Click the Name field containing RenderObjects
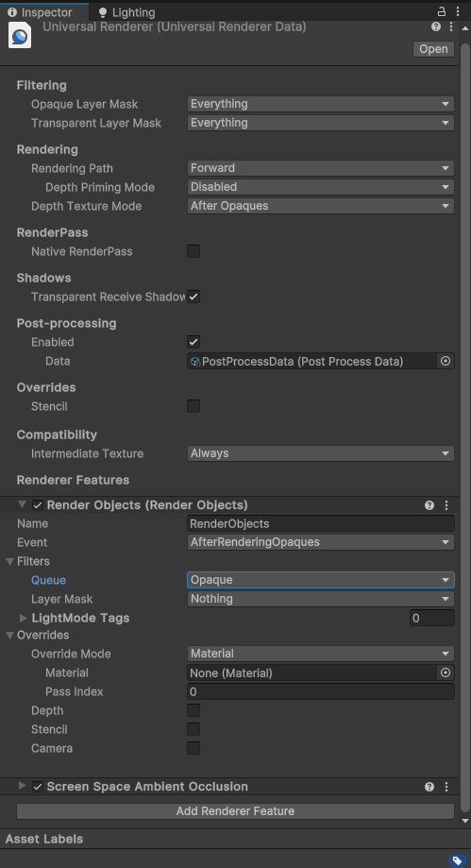Viewport: 471px width, 868px height. 321,523
